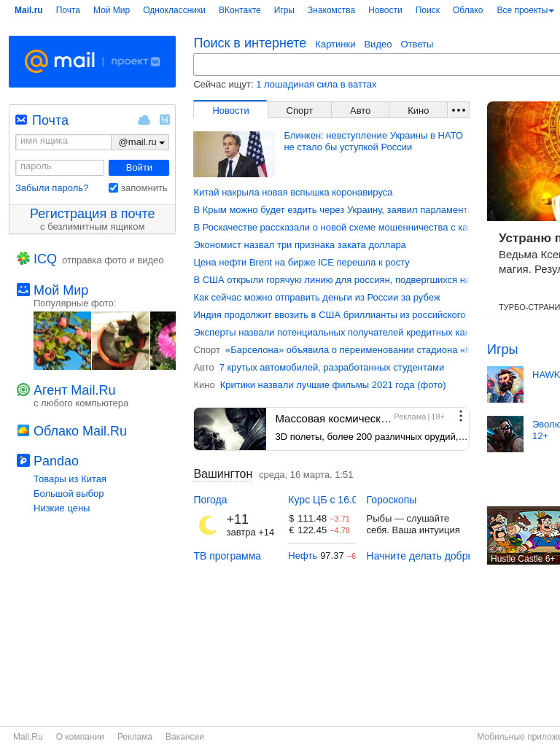Screen dimensions: 560x747
Task: Switch to the Новости tab
Action: point(230,110)
